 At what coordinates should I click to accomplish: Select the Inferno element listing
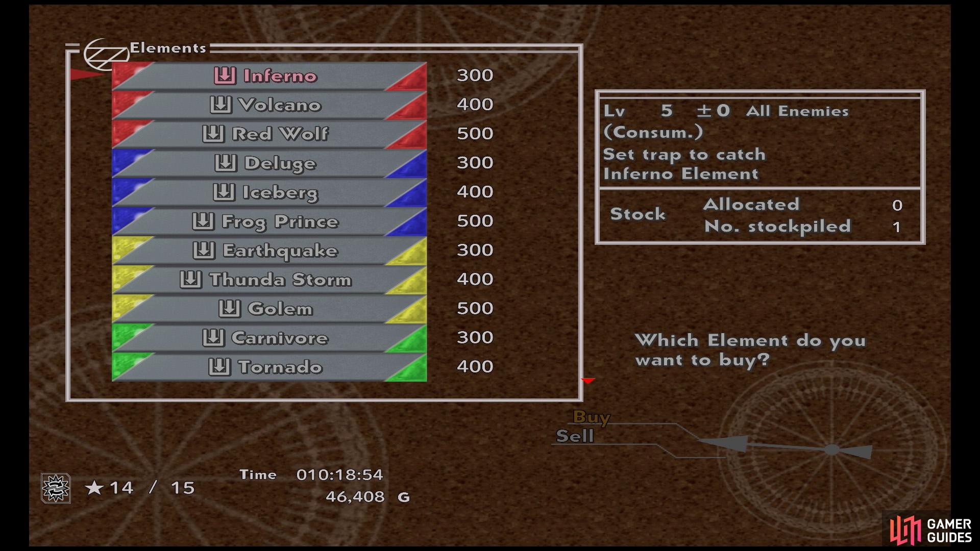point(268,74)
